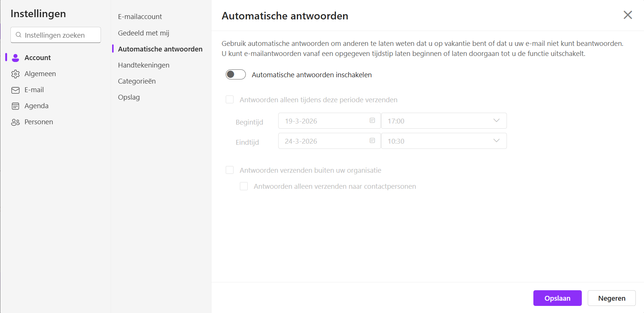Click the E-mail envelope icon

[15, 90]
